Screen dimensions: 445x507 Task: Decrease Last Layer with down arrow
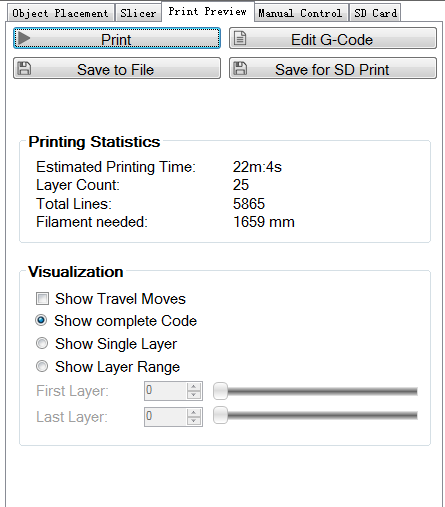[x=194, y=421]
